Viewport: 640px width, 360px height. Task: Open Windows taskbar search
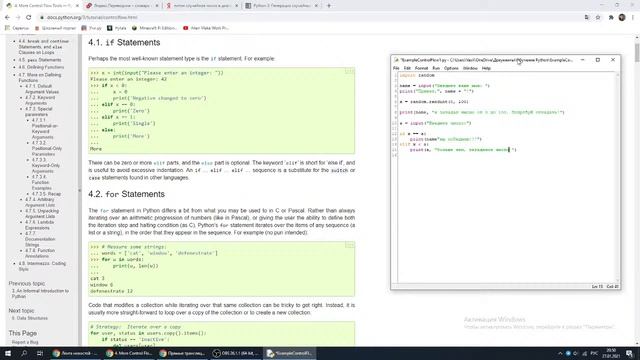pos(24,353)
